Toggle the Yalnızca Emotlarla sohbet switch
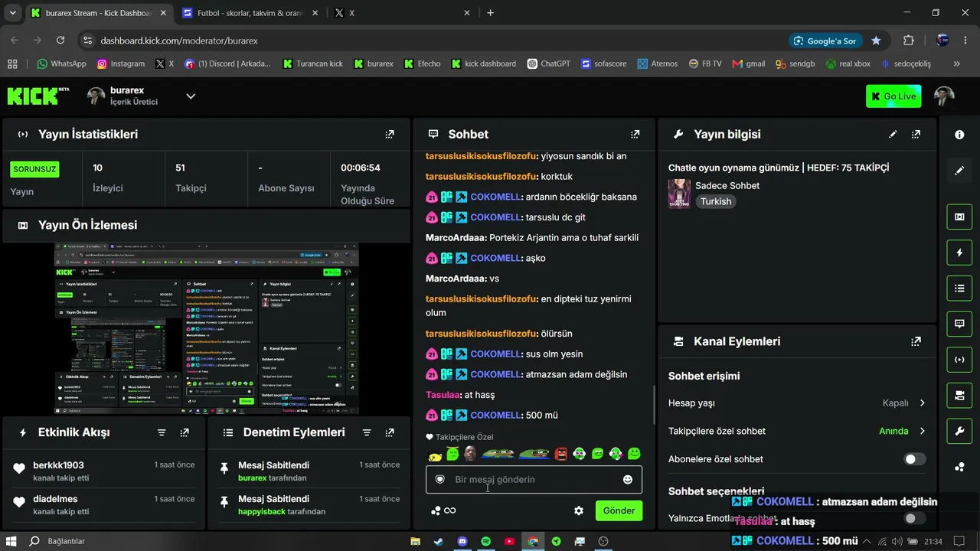Viewport: 980px width, 551px height. click(914, 518)
